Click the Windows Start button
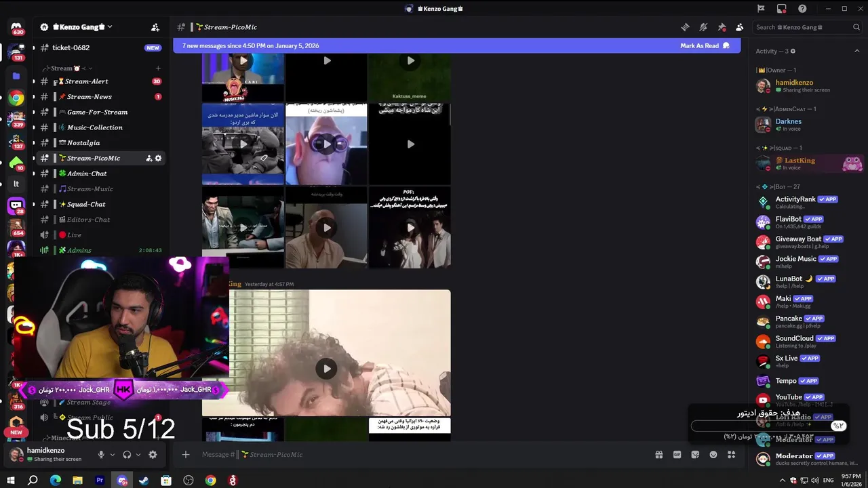 pos(11,481)
